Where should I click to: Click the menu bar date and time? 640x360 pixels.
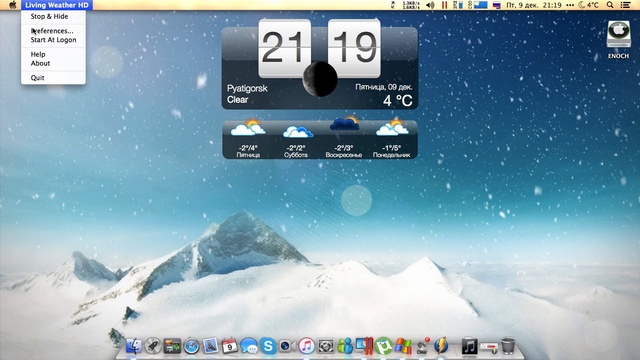click(x=534, y=5)
